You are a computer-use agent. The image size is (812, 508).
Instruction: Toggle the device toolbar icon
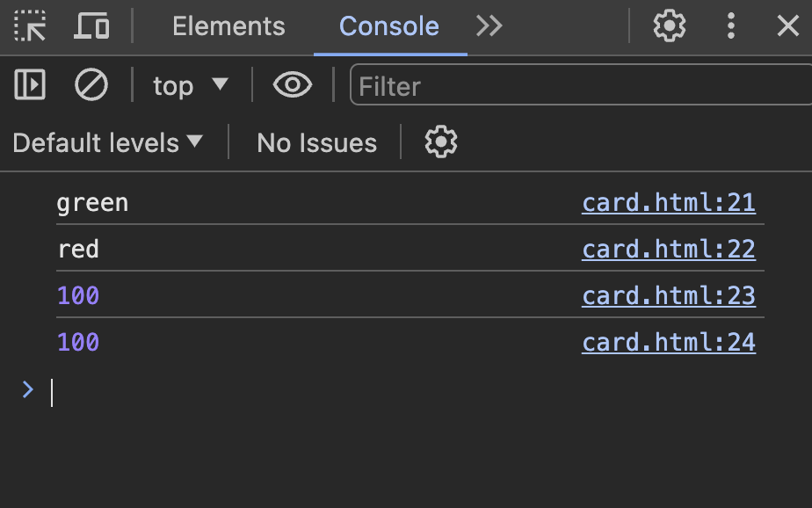click(x=91, y=26)
